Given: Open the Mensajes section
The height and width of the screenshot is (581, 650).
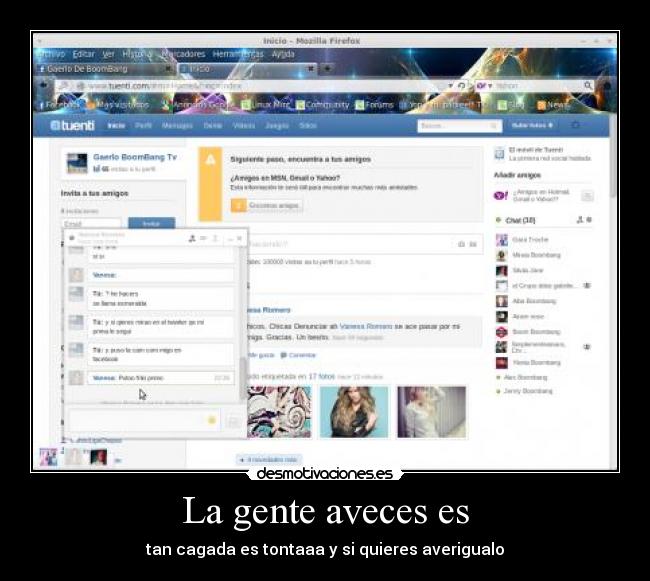Looking at the screenshot, I should coord(177,125).
